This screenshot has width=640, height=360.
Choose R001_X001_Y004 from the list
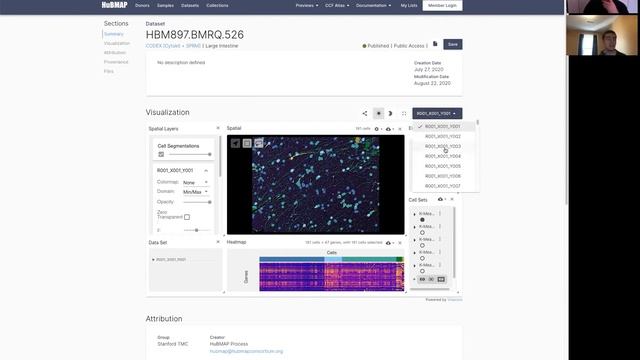[443, 156]
